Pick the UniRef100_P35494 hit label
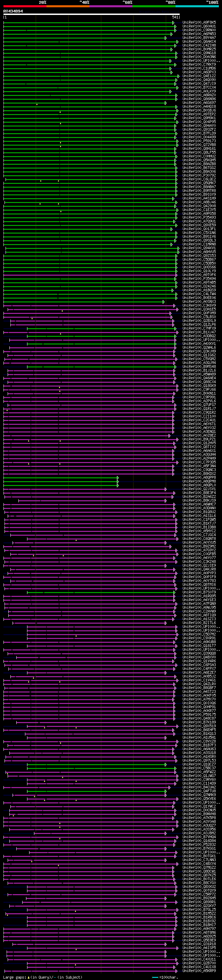The image size is (222, 980). click(199, 278)
